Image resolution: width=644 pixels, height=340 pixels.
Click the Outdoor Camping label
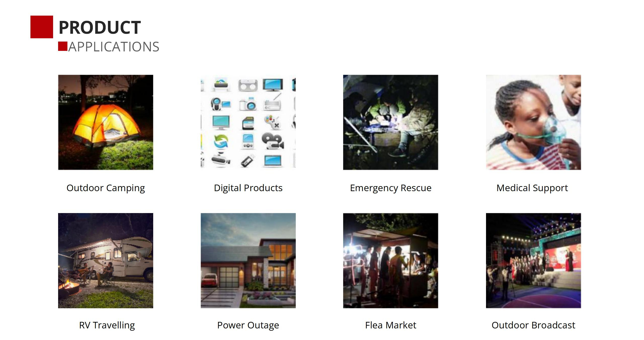click(x=106, y=188)
